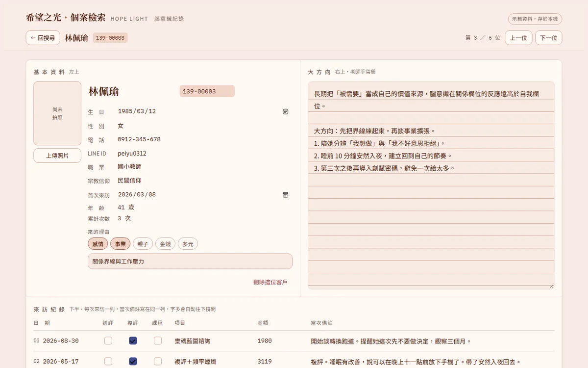Uncheck 複評 for the 2026-05-17 visit

[x=133, y=361]
